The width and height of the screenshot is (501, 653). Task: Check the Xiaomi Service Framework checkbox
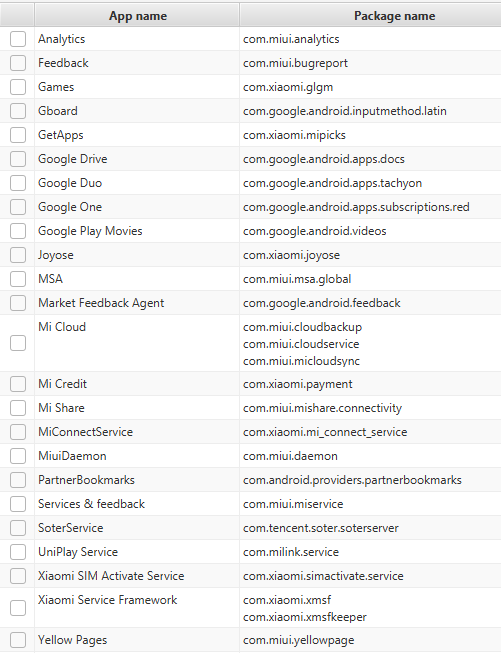pyautogui.click(x=18, y=608)
